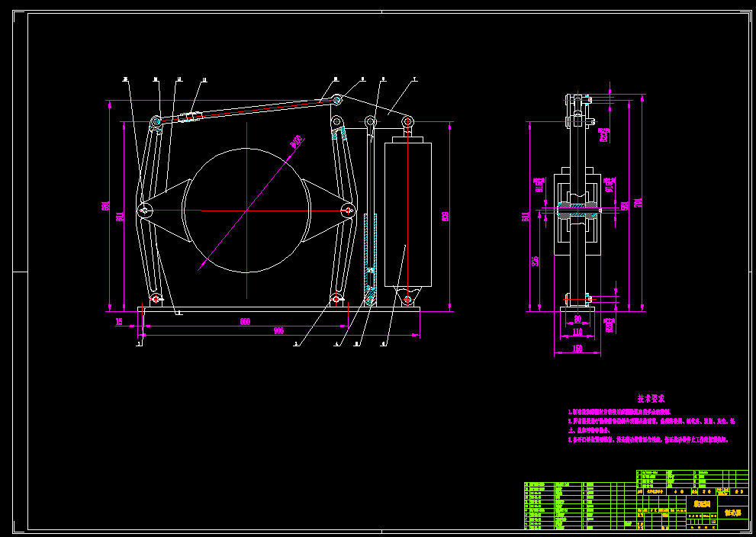This screenshot has width=756, height=537.
Task: Pick the 80 width dimension text
Action: (577, 319)
